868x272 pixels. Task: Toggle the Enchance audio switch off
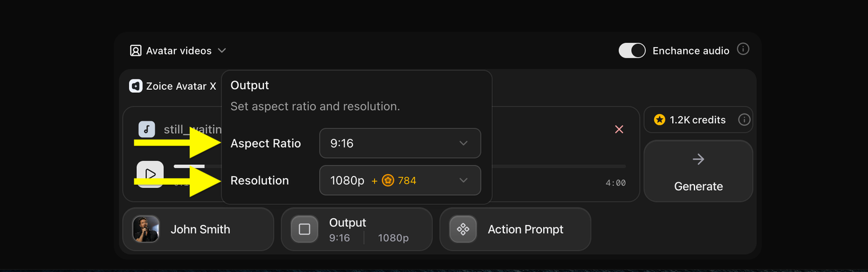[x=632, y=51]
